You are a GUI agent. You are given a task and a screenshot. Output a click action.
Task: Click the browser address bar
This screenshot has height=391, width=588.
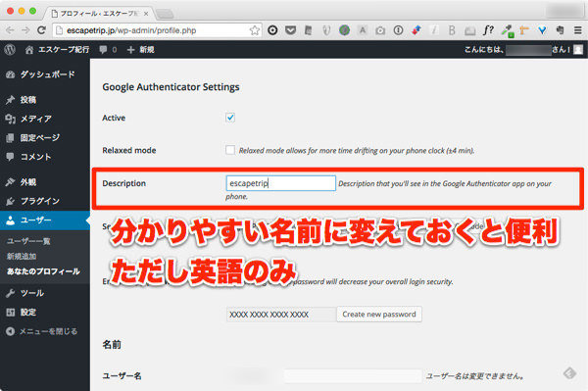coord(158,30)
